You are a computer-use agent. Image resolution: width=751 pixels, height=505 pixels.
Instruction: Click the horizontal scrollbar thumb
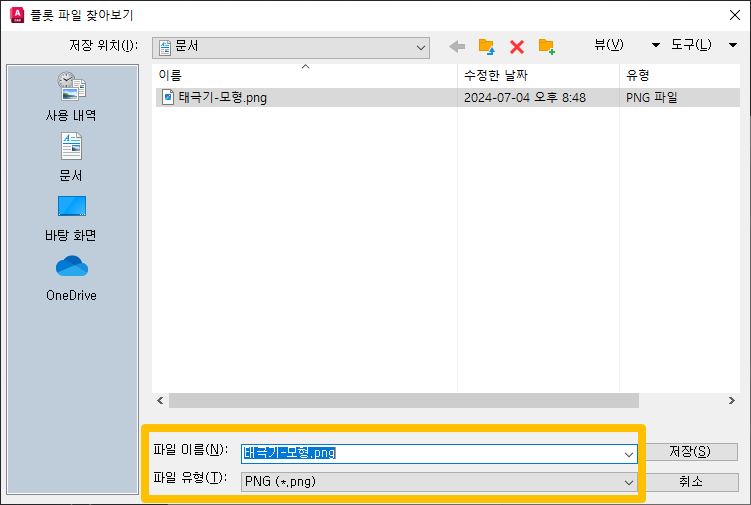404,401
